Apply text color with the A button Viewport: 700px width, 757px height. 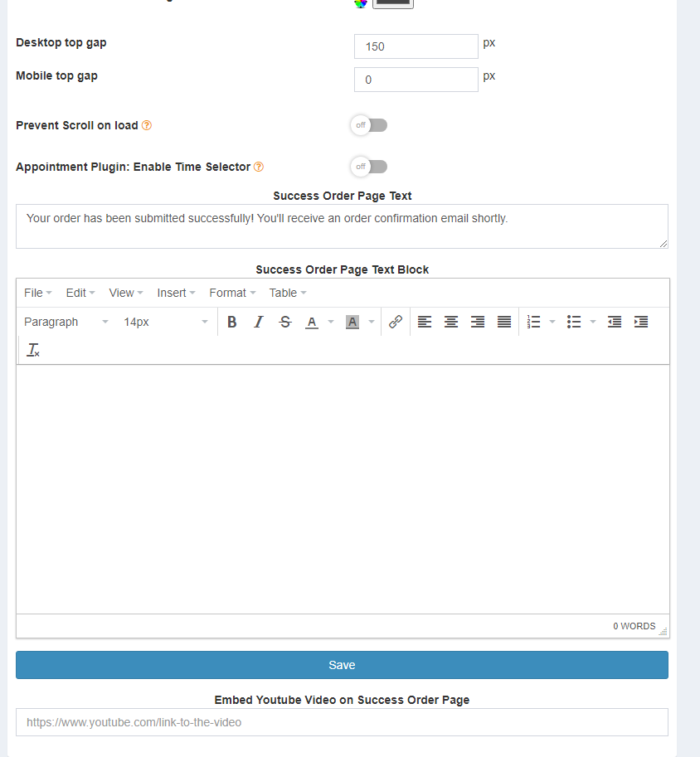(312, 322)
